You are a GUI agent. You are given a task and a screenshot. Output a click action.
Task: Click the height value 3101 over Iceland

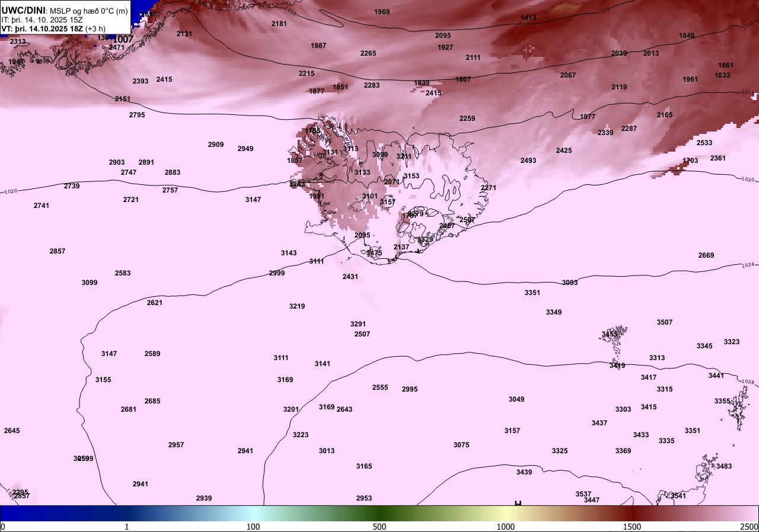[370, 196]
